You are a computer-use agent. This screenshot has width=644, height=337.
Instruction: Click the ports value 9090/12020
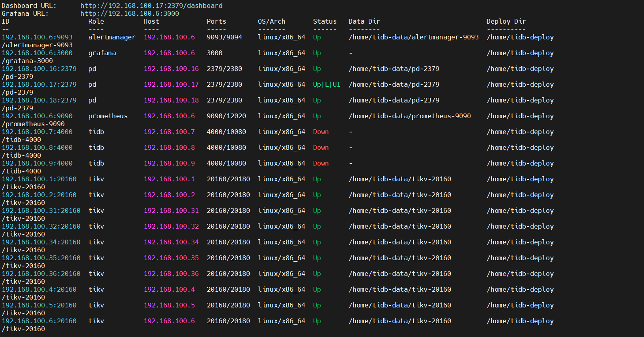[x=226, y=116]
